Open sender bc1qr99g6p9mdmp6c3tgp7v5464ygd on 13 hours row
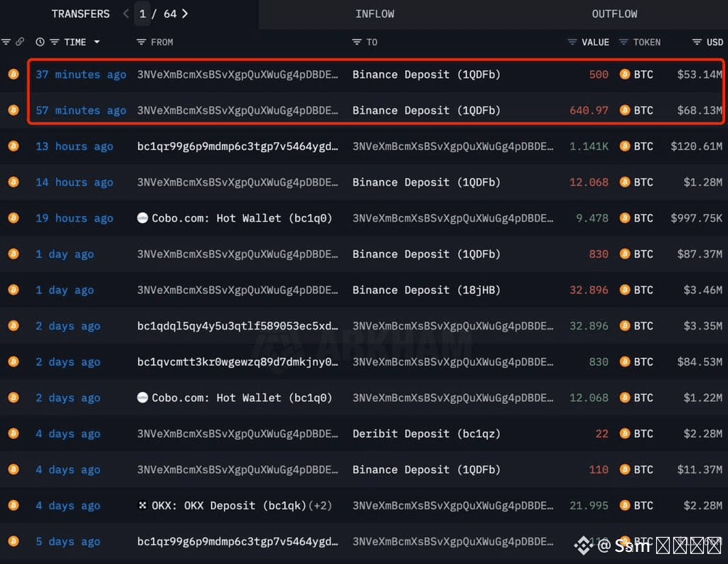The image size is (728, 564). 237,146
